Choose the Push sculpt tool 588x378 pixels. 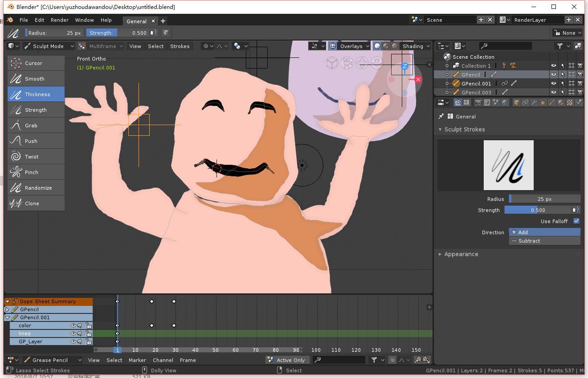click(36, 141)
